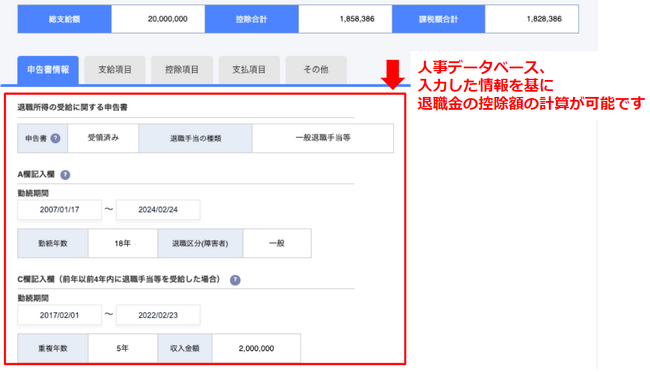The image size is (650, 372).
Task: Click help icon beside A欄記入欄 heading
Action: 65,175
